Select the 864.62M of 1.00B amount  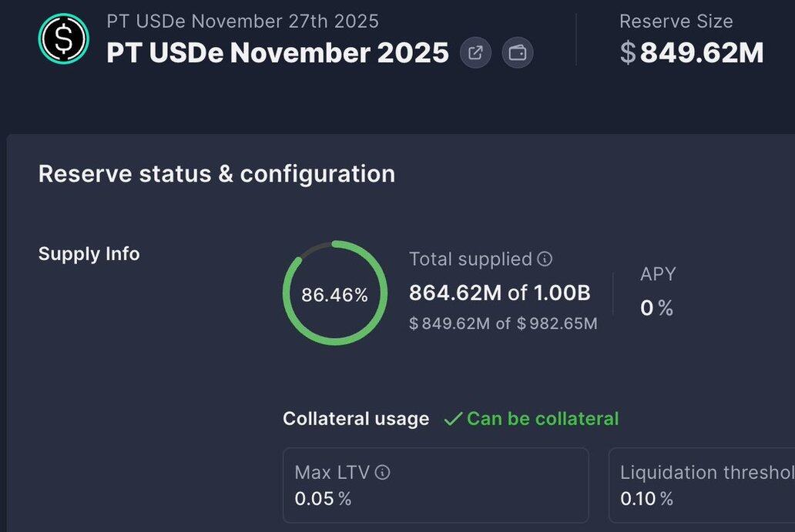pyautogui.click(x=500, y=293)
